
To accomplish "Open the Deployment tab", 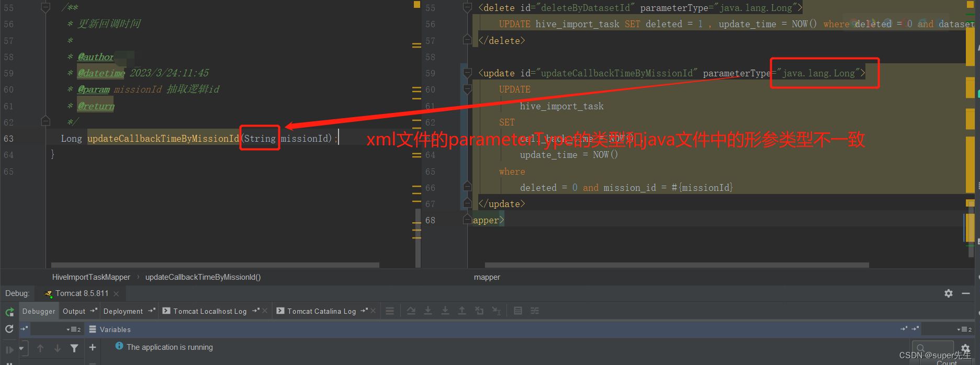I will pyautogui.click(x=123, y=311).
